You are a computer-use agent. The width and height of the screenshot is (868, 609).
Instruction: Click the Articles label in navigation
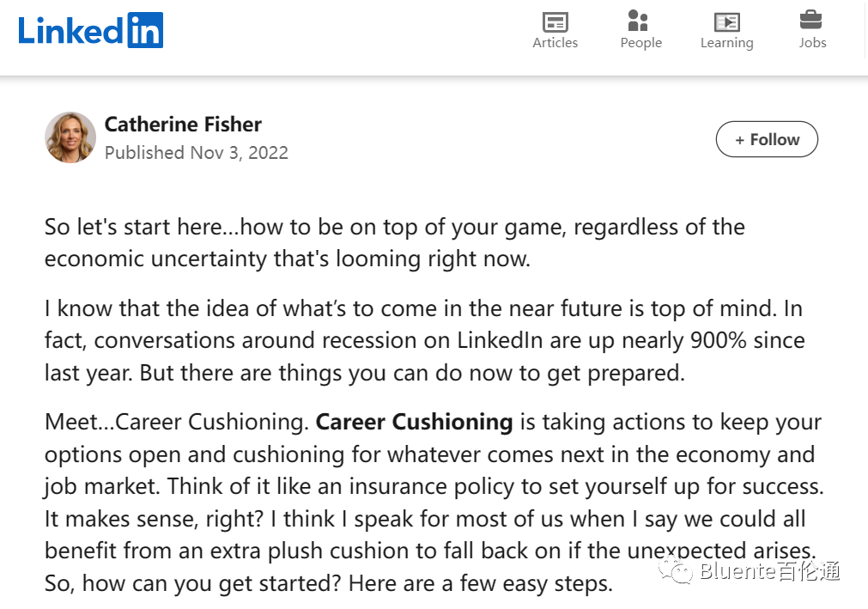pyautogui.click(x=555, y=43)
